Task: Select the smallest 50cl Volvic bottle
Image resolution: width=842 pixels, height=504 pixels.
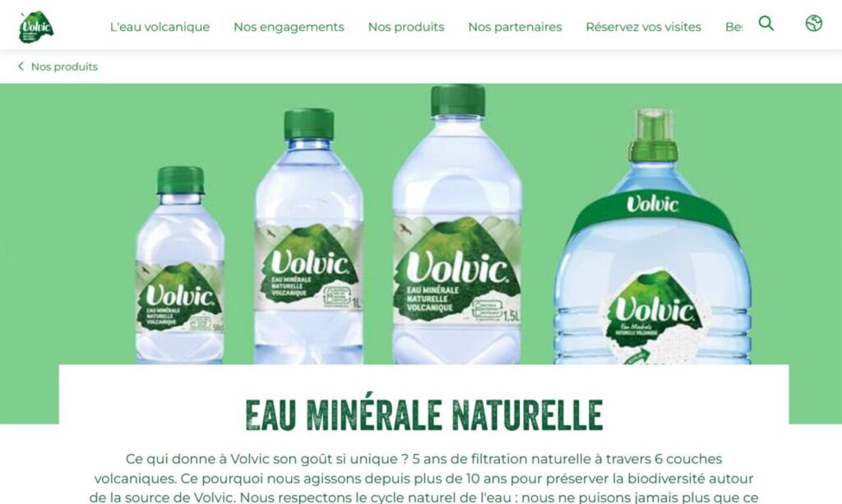Action: [x=180, y=265]
